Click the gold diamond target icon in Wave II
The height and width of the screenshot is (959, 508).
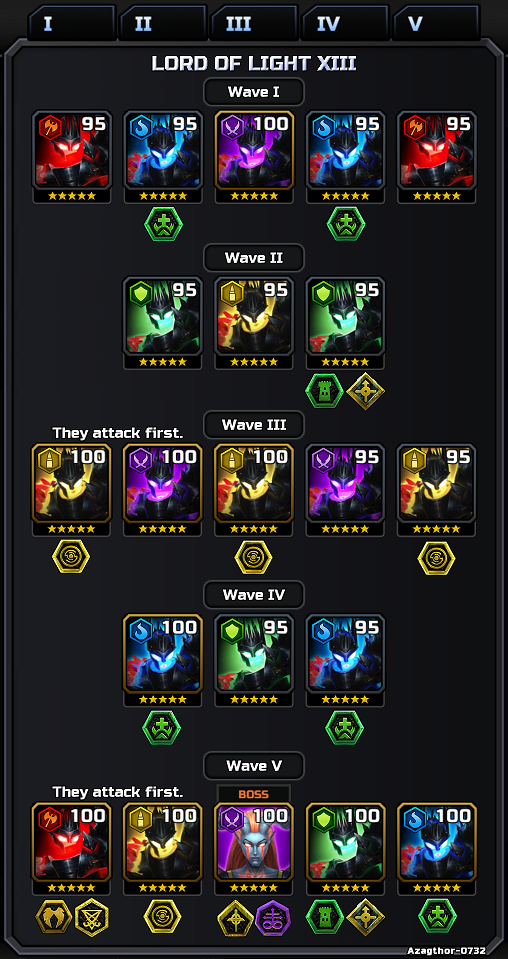(x=366, y=391)
